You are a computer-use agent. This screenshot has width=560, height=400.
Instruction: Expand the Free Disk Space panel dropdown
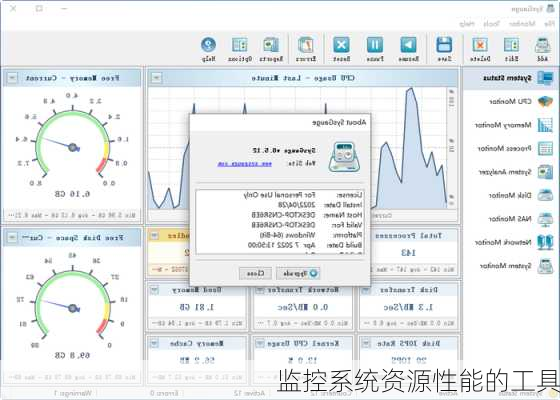(12, 237)
